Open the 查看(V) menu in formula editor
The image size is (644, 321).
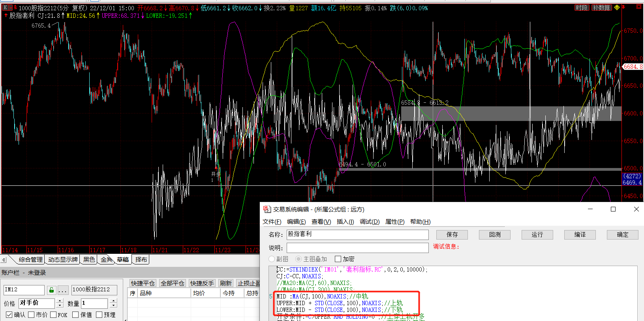point(321,222)
